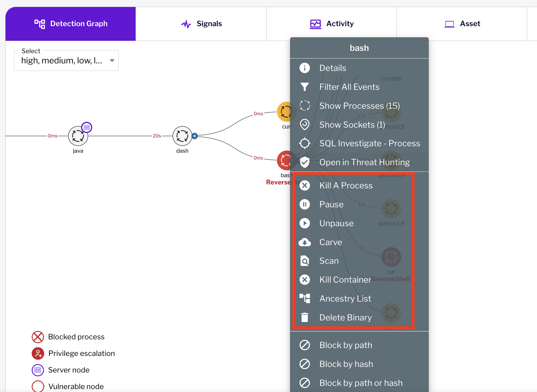Expand the dash node plus button
The image size is (537, 392).
(195, 136)
